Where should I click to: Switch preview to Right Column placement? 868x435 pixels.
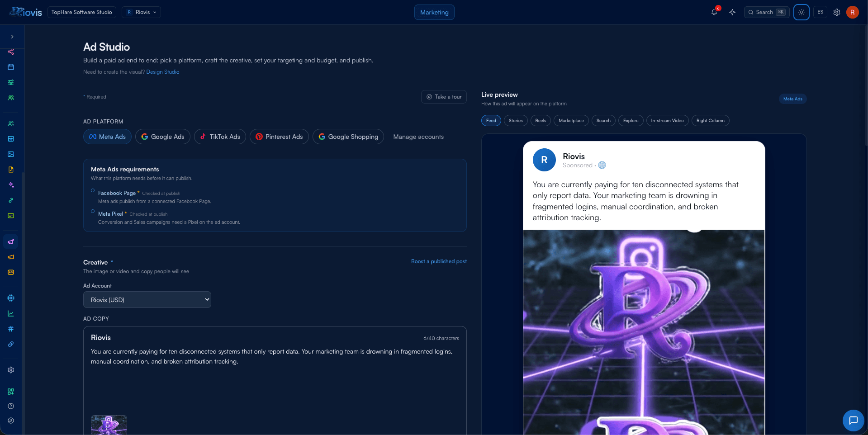coord(711,121)
